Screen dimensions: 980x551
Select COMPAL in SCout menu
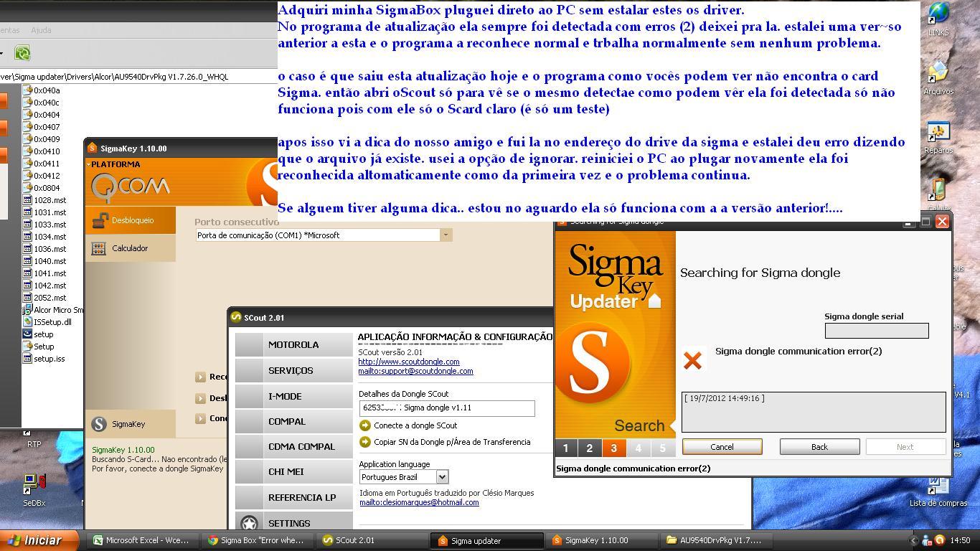[x=294, y=422]
